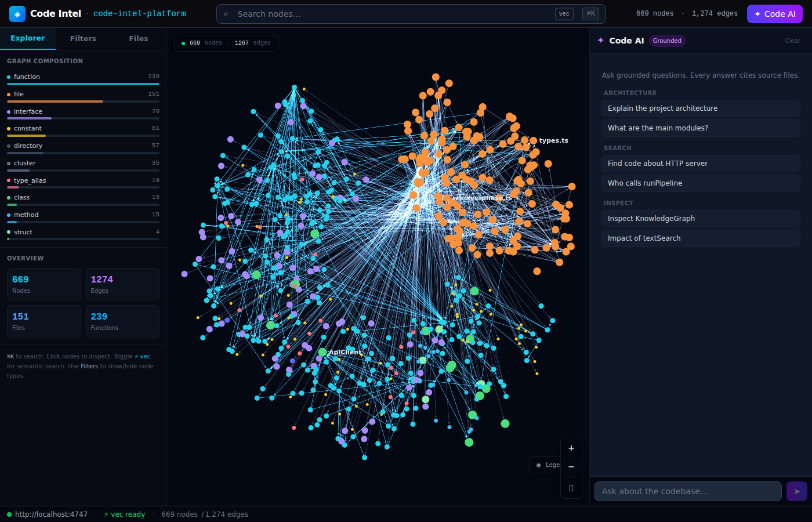Viewport: 812px width, 522px height.
Task: Ask 'What are the main modules?'
Action: pos(701,128)
